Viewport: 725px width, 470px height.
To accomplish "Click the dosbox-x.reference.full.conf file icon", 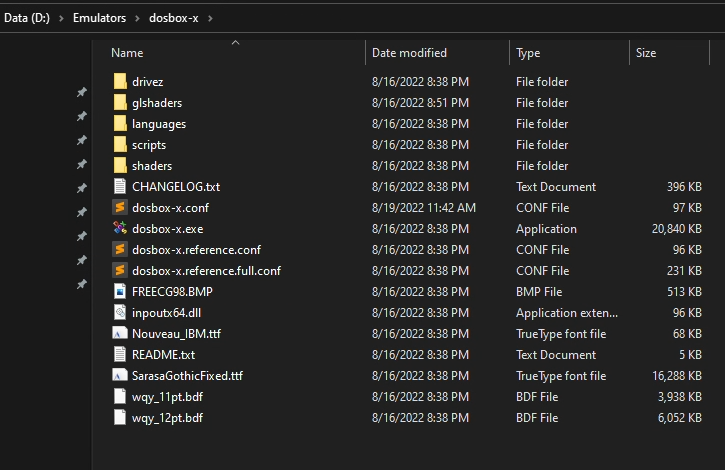I will pyautogui.click(x=120, y=270).
